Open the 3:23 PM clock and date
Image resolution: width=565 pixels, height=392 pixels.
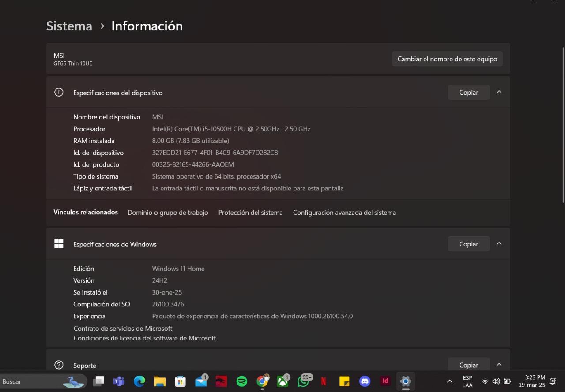tap(532, 381)
